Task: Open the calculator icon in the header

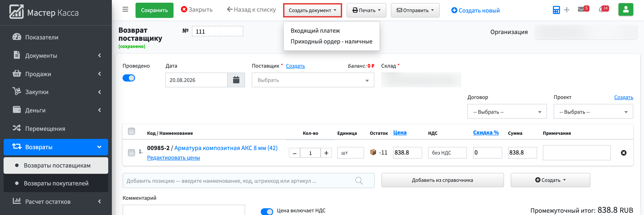Action: pos(556,10)
